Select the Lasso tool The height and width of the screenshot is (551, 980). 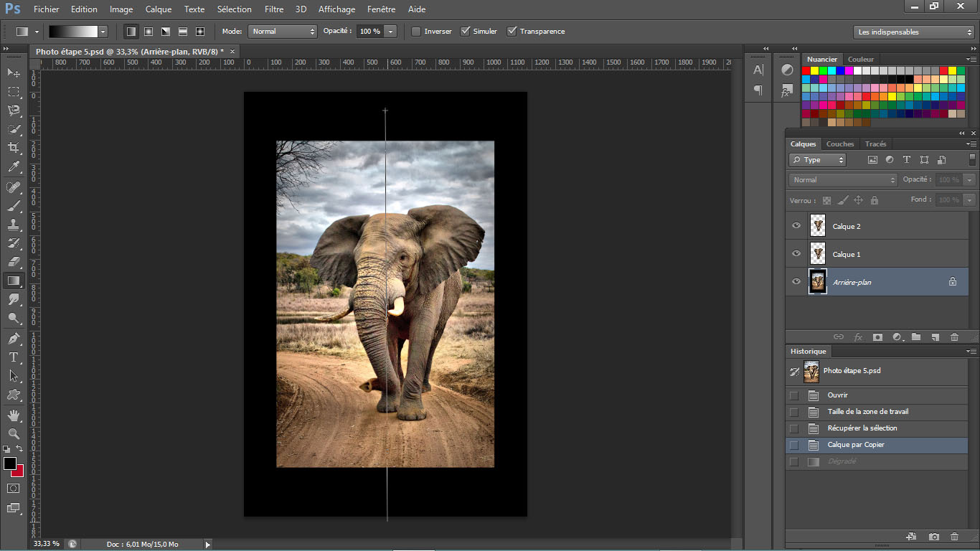[13, 110]
